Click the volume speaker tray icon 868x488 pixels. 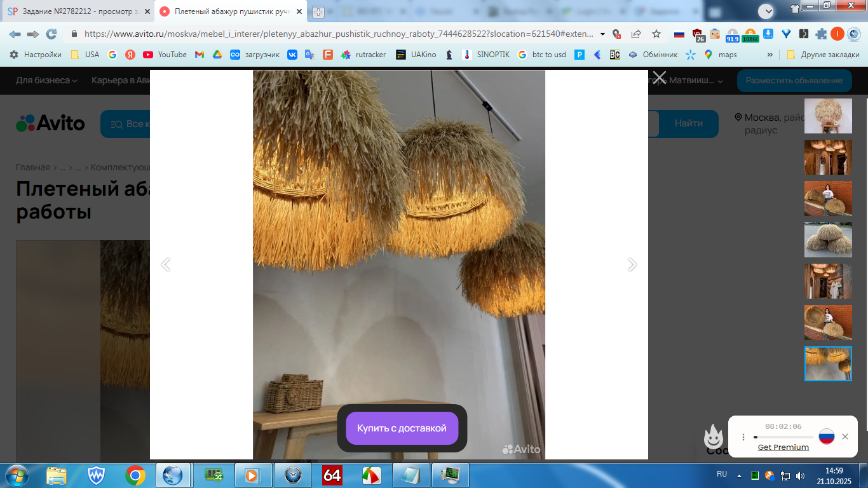click(799, 475)
